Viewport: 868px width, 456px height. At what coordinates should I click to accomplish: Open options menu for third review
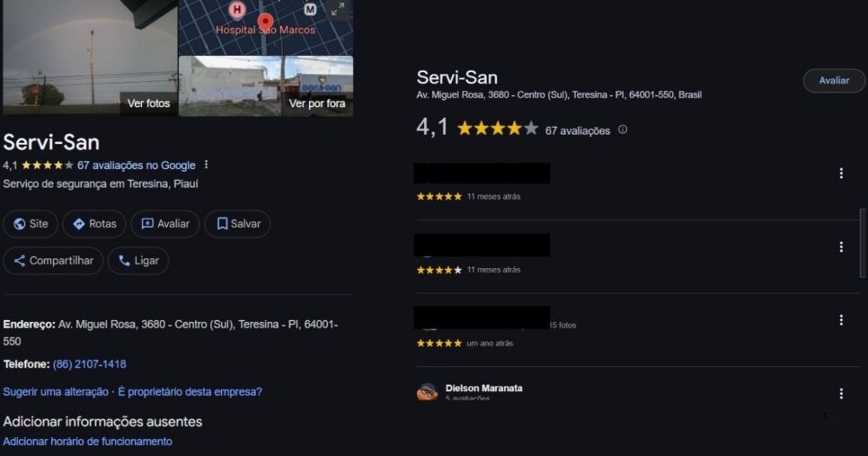click(841, 320)
